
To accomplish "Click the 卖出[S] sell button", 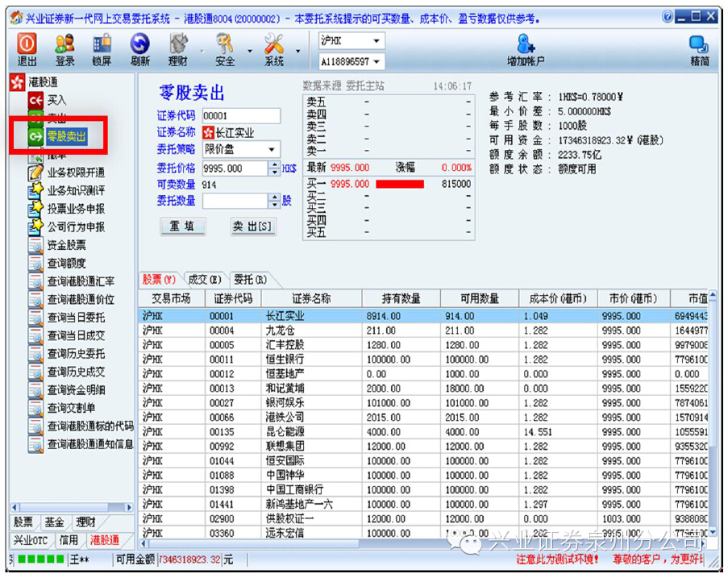I will (x=252, y=227).
